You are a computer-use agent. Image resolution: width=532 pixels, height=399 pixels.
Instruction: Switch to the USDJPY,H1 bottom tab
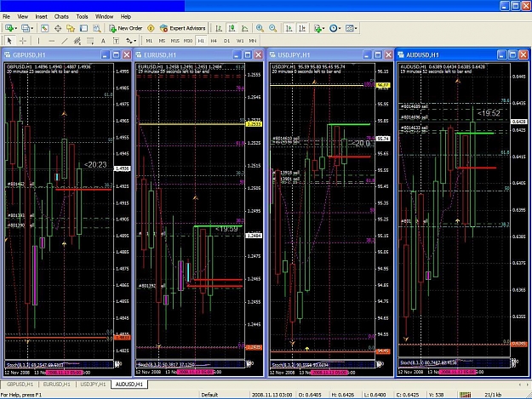(x=93, y=385)
